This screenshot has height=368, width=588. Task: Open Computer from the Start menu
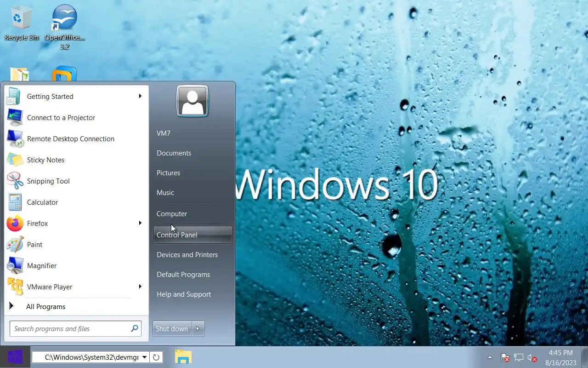pos(172,213)
